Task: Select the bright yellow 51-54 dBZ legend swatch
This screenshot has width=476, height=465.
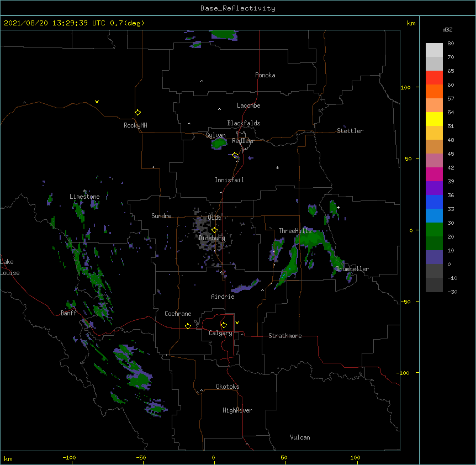Action: 434,119
